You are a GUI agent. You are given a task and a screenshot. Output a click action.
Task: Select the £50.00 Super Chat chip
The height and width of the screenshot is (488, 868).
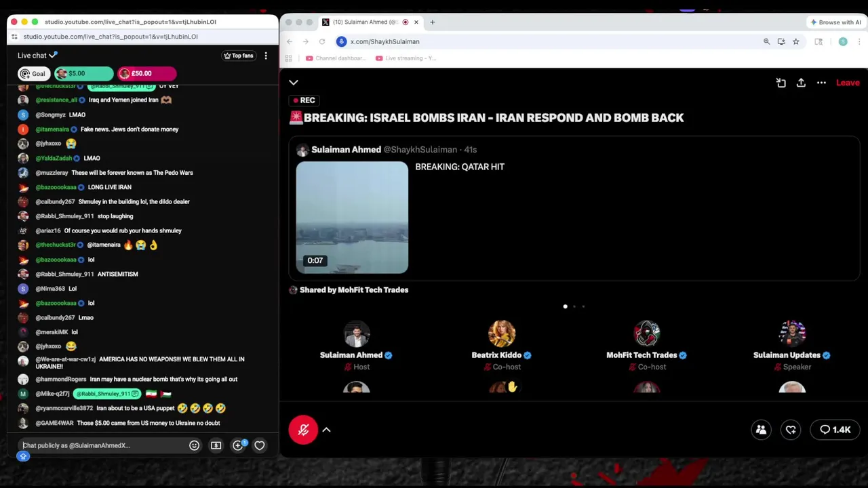coord(146,73)
